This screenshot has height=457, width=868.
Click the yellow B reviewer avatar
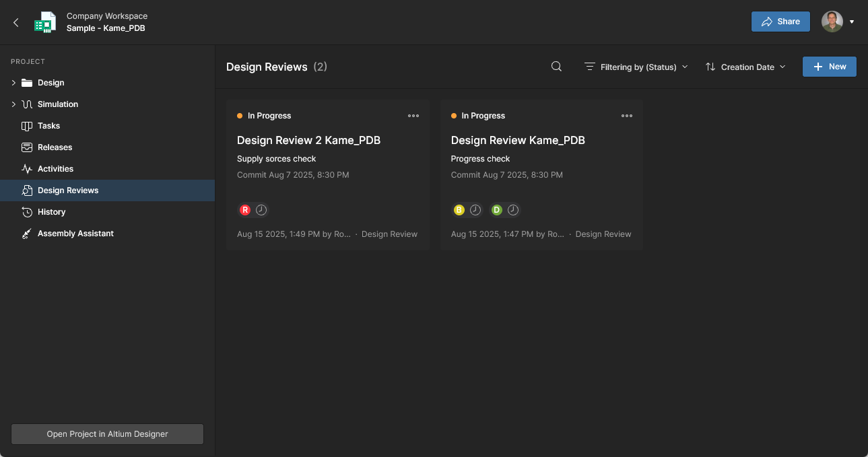point(459,210)
